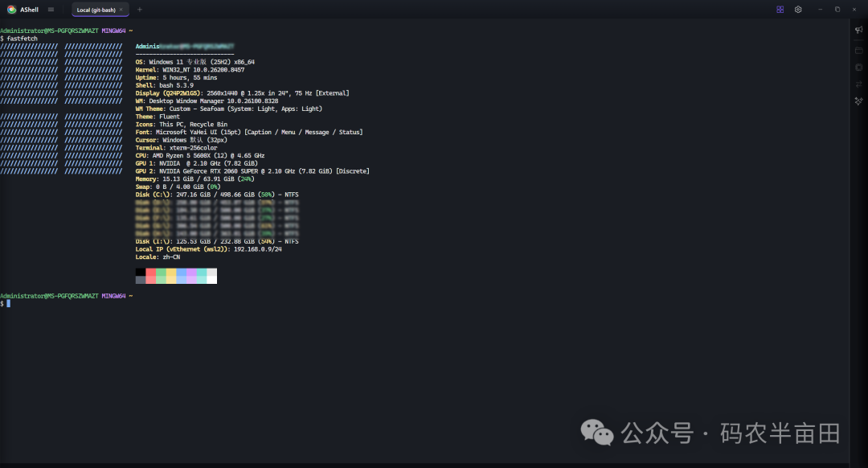Close the AShell window

pos(854,10)
